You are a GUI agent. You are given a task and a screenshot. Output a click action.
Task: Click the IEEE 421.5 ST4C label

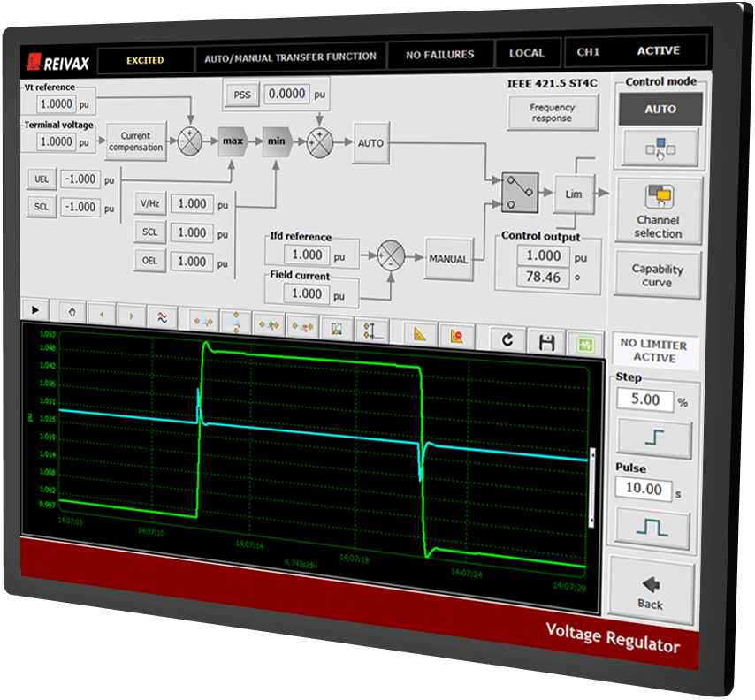point(553,84)
